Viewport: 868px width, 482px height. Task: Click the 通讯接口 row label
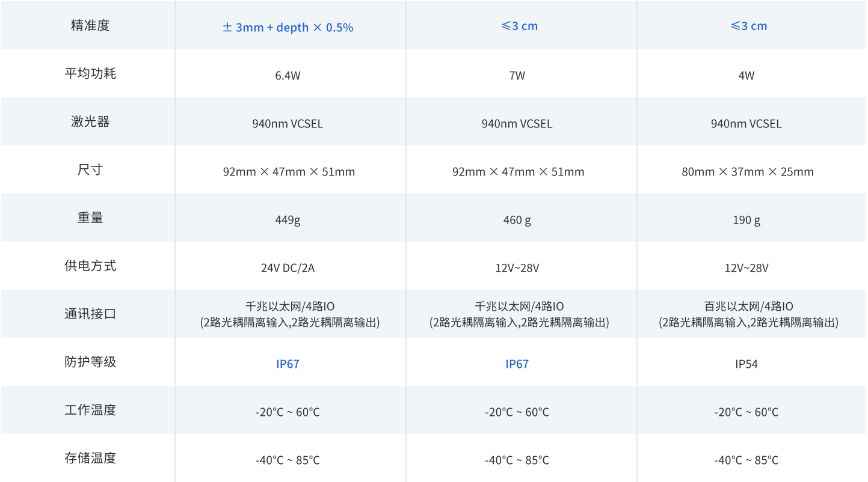tap(90, 314)
